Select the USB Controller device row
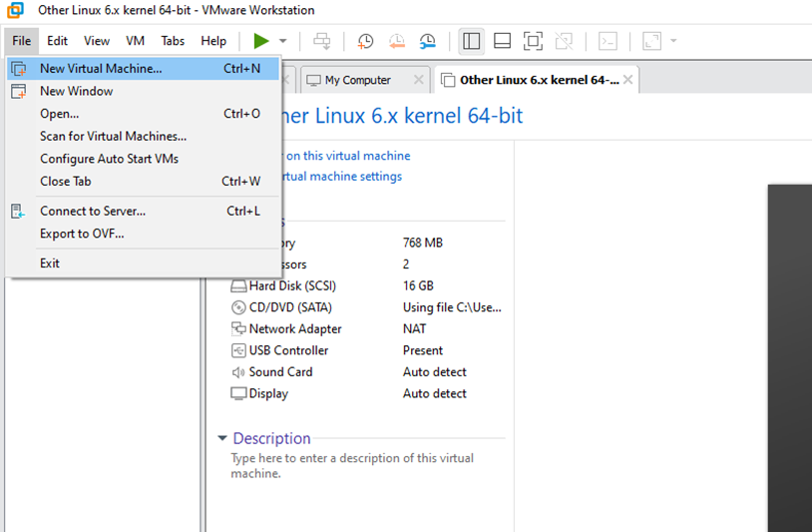 (x=366, y=350)
